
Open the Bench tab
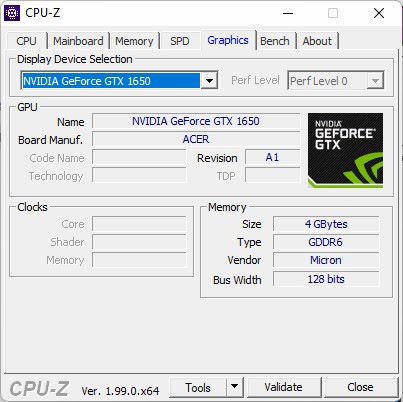pyautogui.click(x=275, y=41)
